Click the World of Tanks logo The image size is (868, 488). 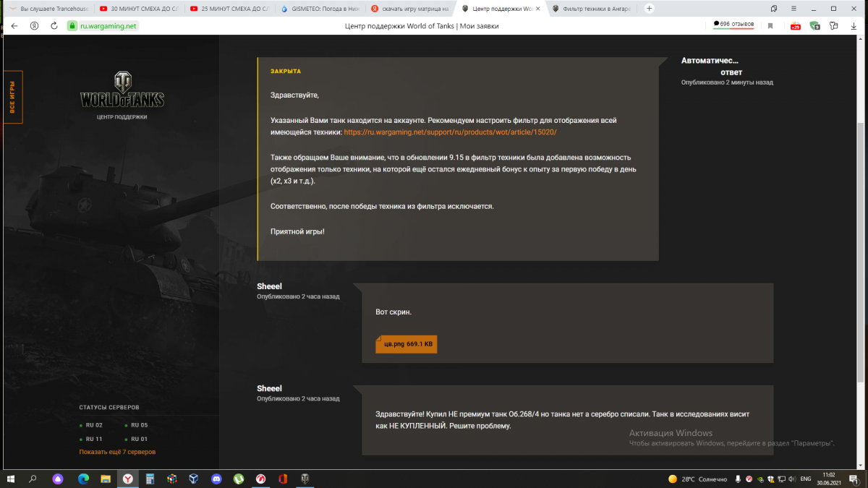click(122, 90)
